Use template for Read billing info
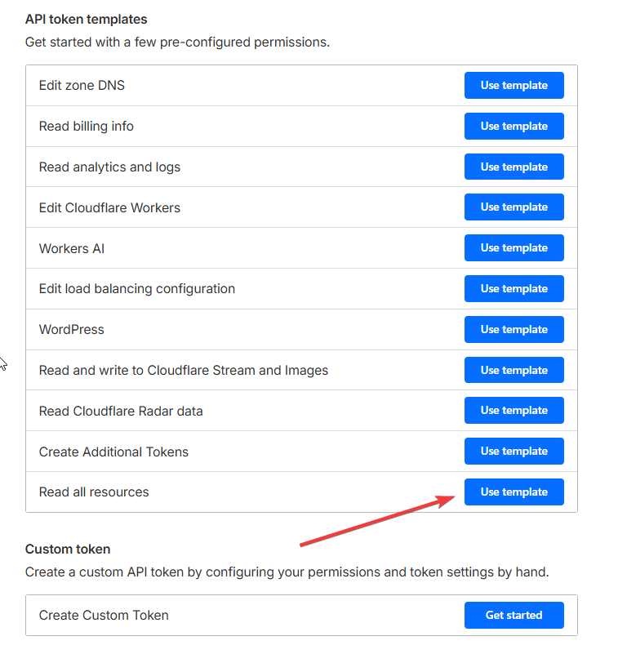Viewport: 618px width, 672px height. 514,127
